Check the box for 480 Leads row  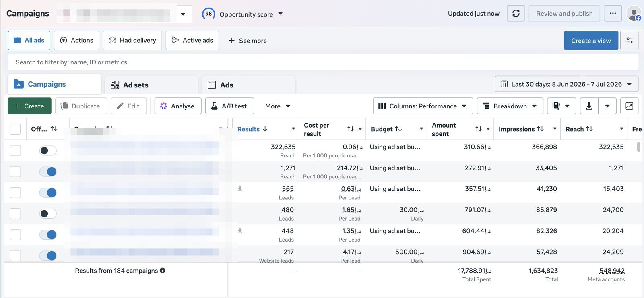click(15, 213)
